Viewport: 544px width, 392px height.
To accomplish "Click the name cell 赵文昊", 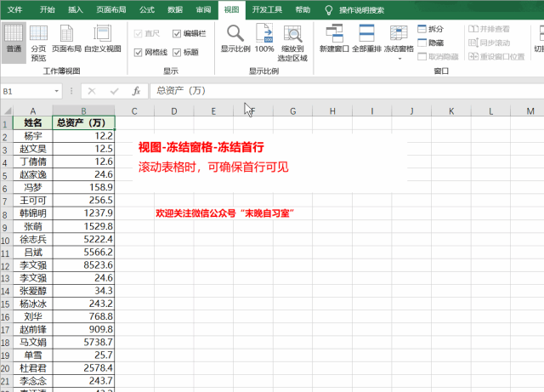I will click(x=33, y=149).
